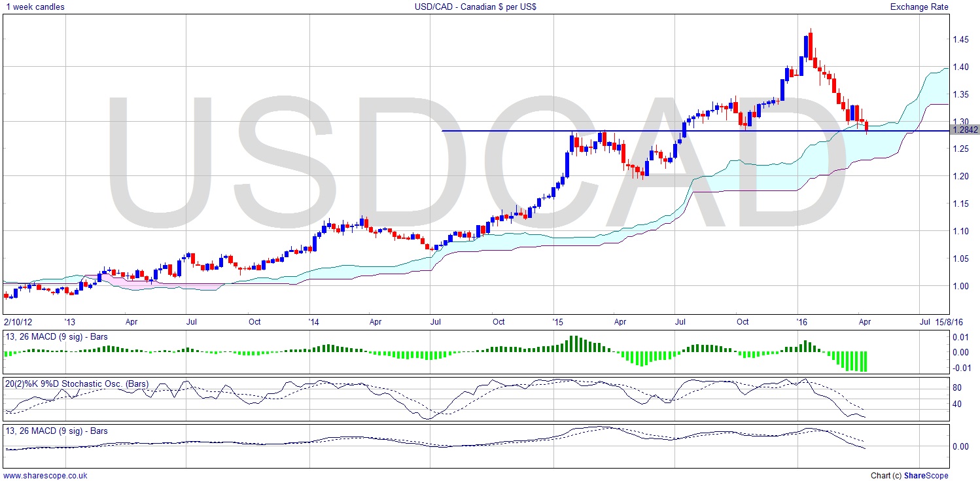Click the '14 year marker on time axis

[x=313, y=322]
